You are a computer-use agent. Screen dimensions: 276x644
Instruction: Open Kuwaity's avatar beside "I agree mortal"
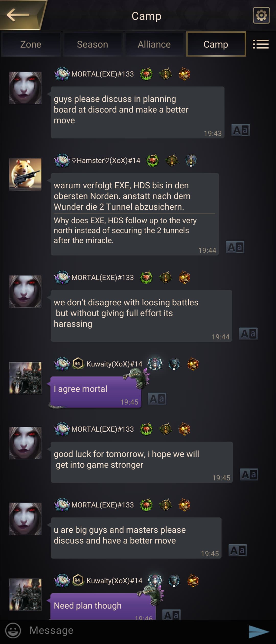point(25,378)
